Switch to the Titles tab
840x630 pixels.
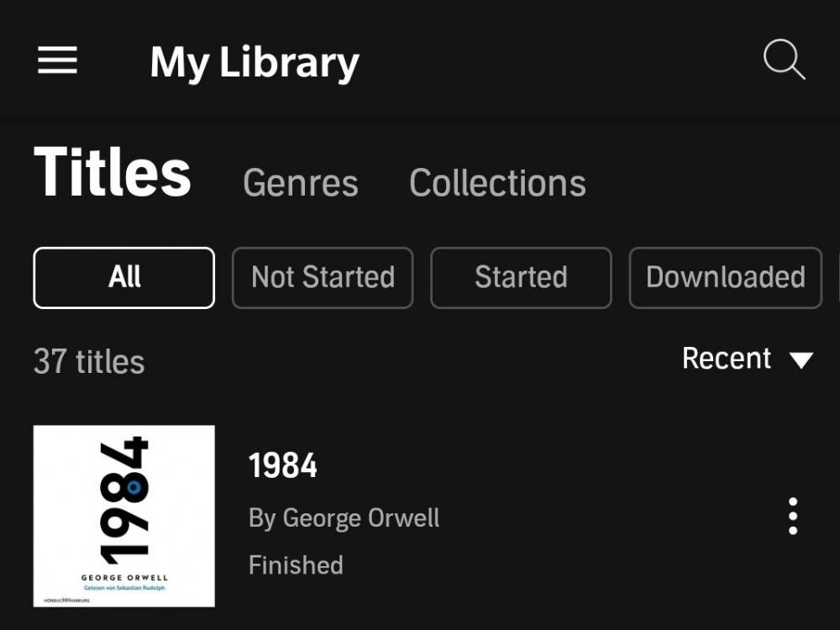tap(113, 174)
